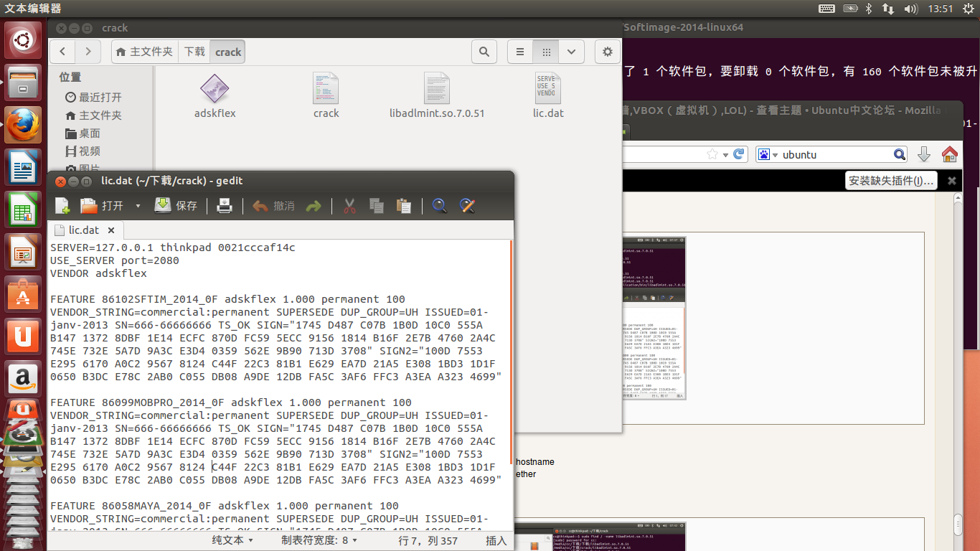Click the 行 7, 列 357 cursor position
The width and height of the screenshot is (980, 551).
428,540
